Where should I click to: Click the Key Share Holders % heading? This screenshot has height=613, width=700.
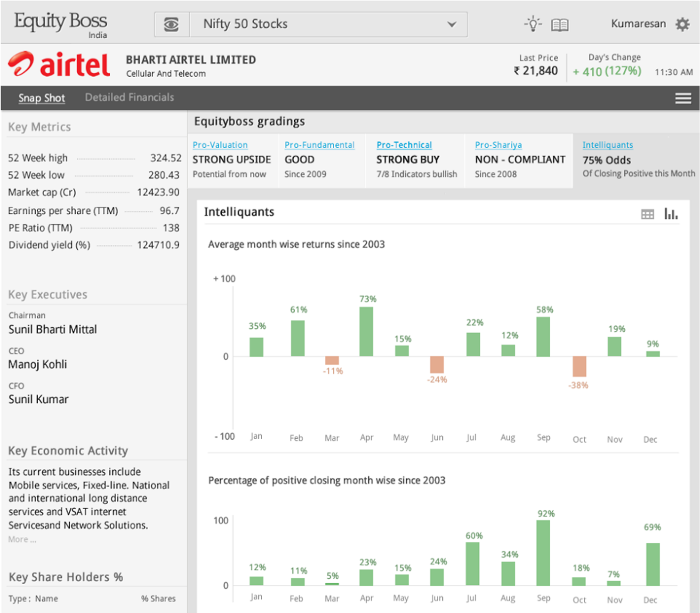pyautogui.click(x=66, y=577)
